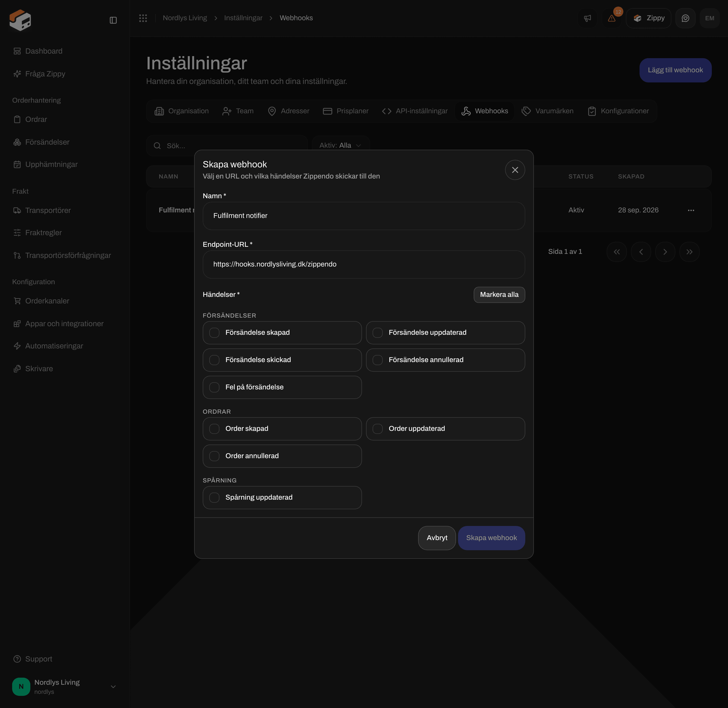Check Fel på försändelse event
Screen dimensions: 728x708
click(282, 387)
